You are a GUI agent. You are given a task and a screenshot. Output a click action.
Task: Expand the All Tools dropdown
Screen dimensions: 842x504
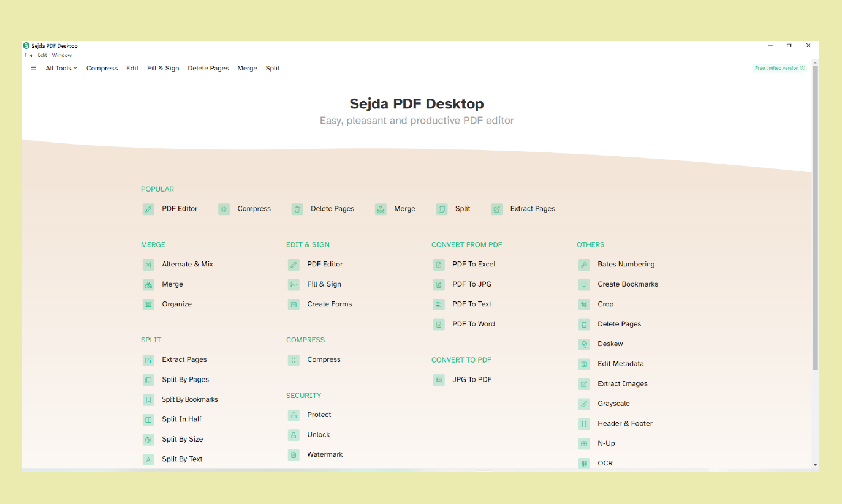pos(61,68)
